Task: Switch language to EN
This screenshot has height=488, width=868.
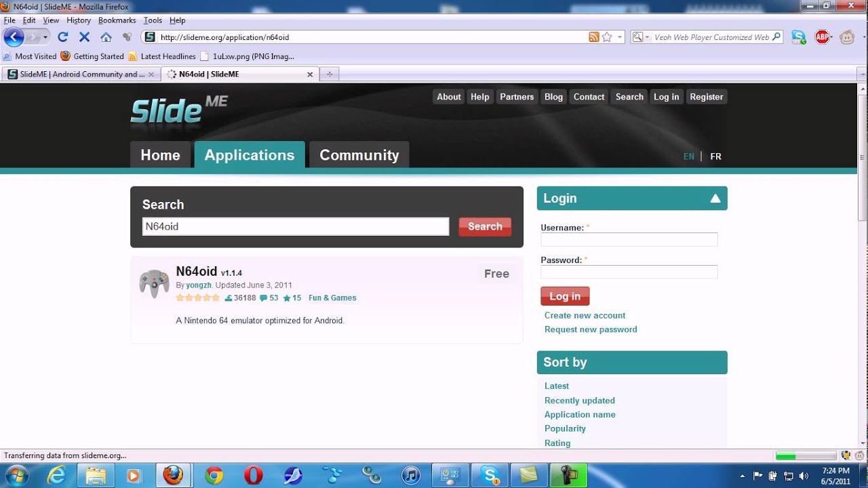Action: (x=688, y=157)
